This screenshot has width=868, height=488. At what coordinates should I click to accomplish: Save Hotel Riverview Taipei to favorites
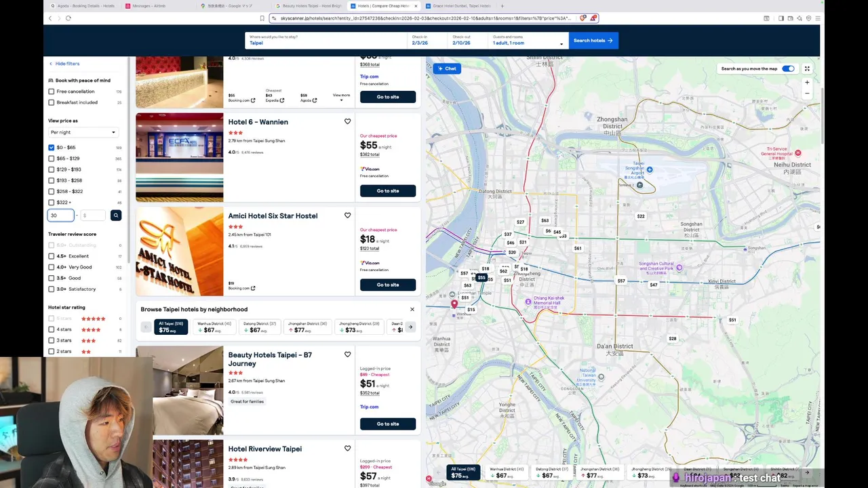347,448
